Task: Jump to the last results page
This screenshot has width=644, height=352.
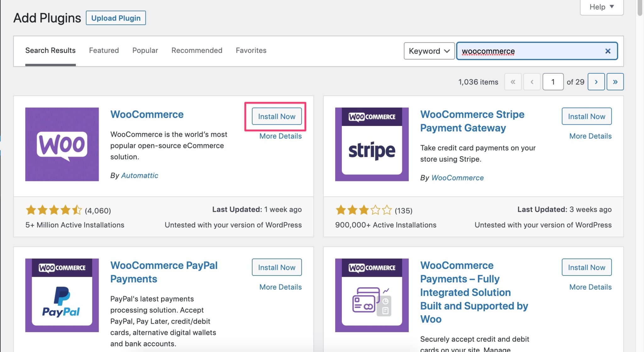Action: (615, 82)
